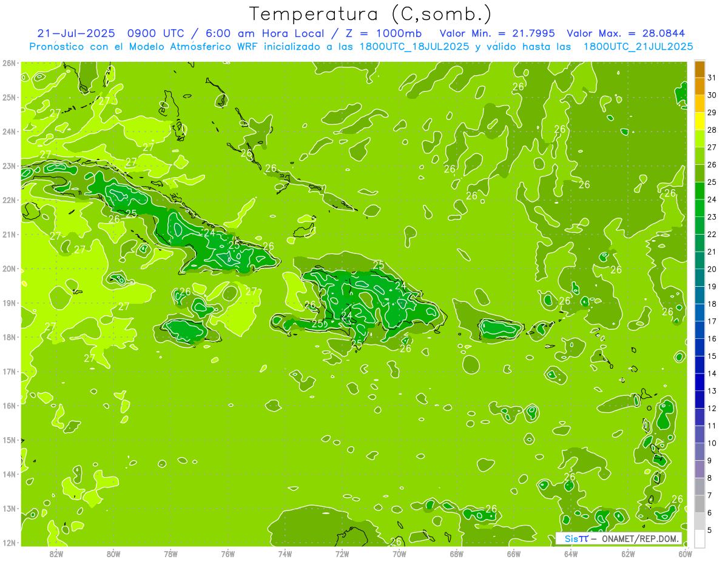Click the '21-Jul-2025' date text
Screen dimensions: 728x562
[77, 33]
